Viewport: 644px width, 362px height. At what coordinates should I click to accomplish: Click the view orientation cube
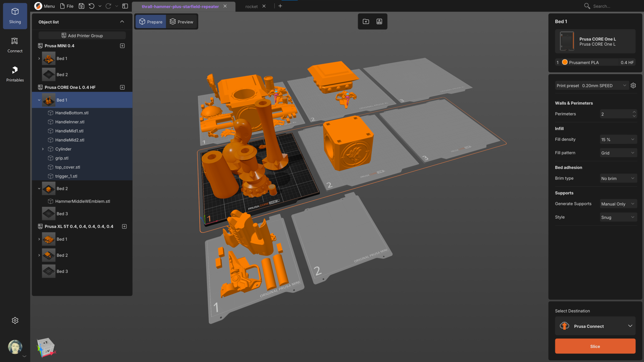pos(46,348)
